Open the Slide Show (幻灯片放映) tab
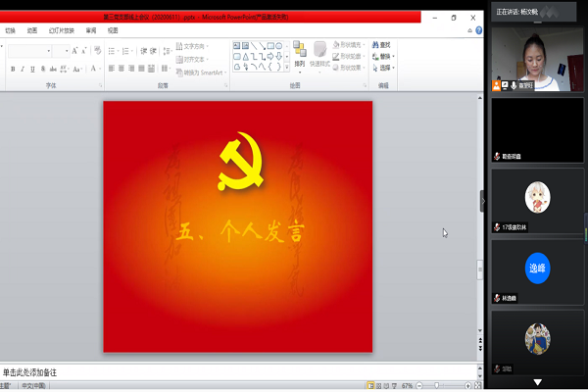588x392 pixels. (x=60, y=30)
